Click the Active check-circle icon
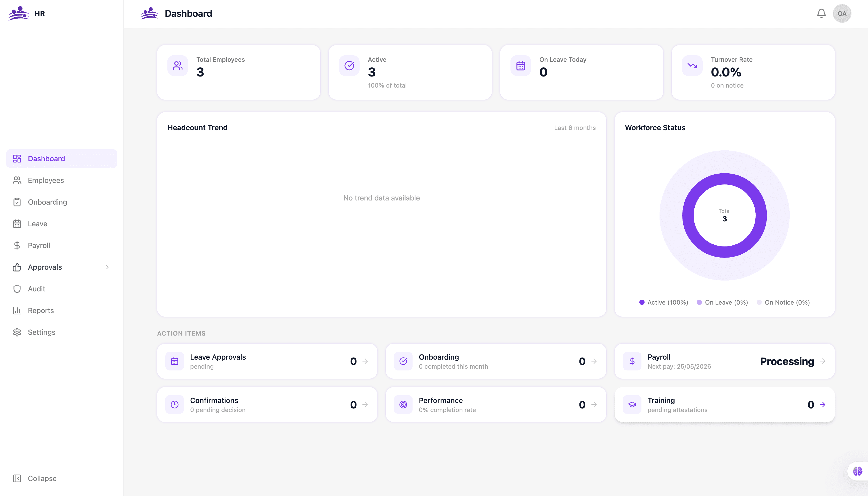The image size is (868, 496). pyautogui.click(x=349, y=65)
